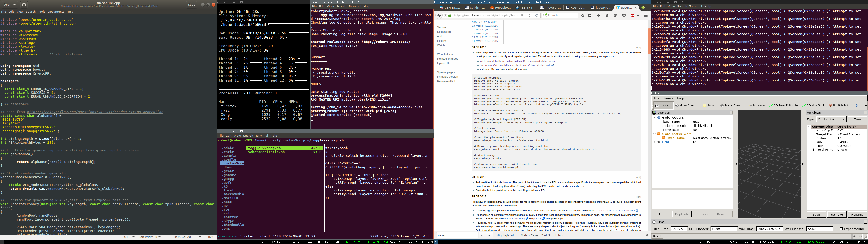Click the Focus Camera tool
Image resolution: width=868 pixels, height=244 pixels.
click(732, 106)
